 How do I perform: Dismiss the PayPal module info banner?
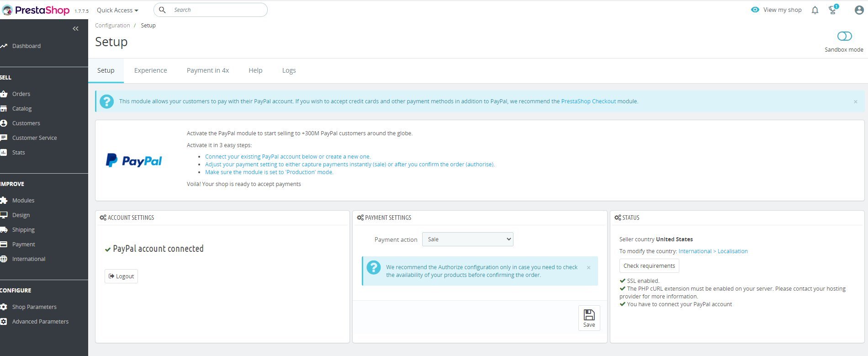tap(856, 101)
